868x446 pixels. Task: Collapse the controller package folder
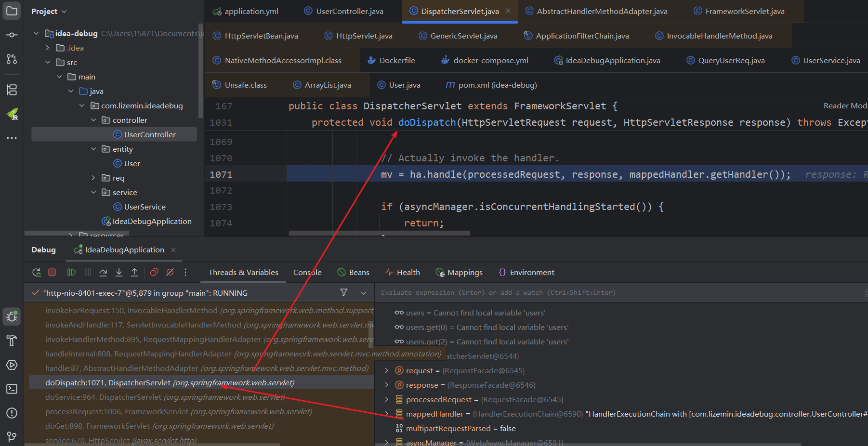coord(93,120)
